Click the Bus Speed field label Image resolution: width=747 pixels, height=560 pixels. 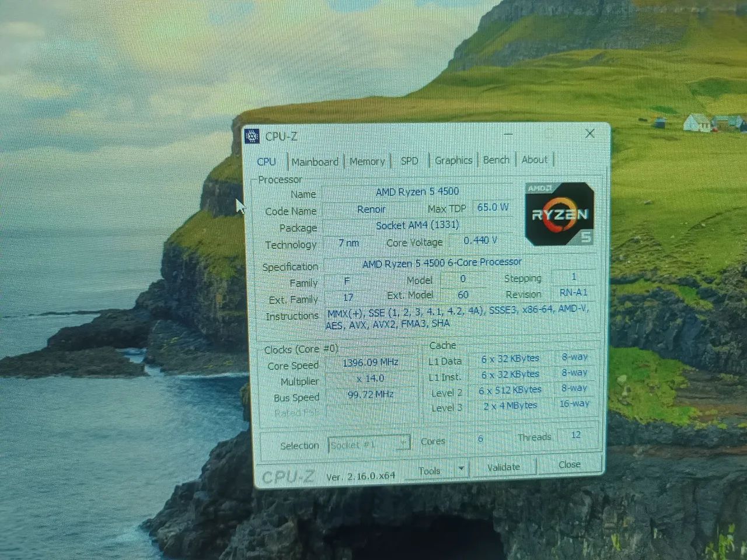[296, 398]
